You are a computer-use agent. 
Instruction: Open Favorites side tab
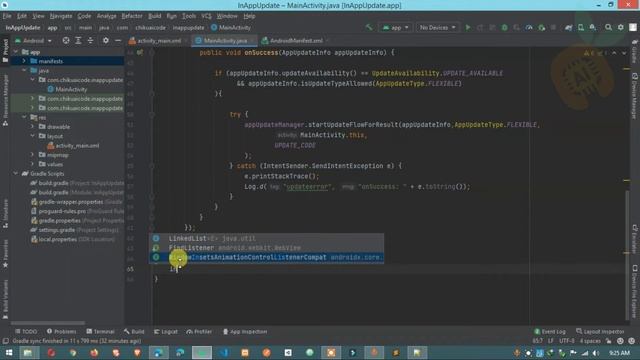click(x=5, y=253)
